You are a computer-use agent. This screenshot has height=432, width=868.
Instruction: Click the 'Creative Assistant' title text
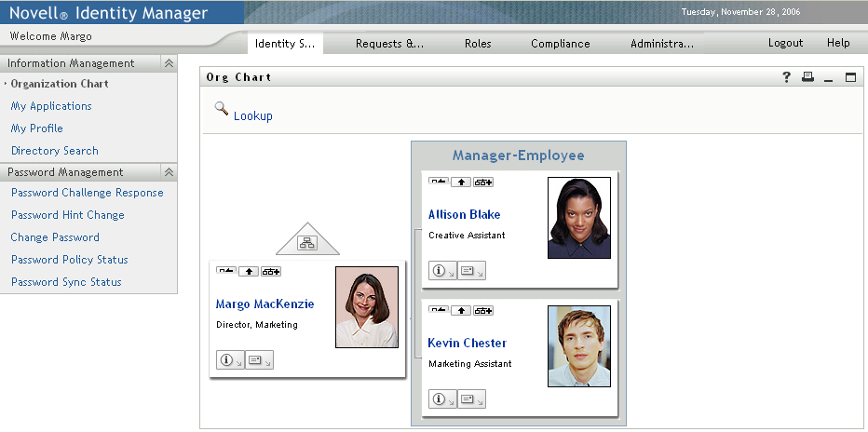point(467,235)
